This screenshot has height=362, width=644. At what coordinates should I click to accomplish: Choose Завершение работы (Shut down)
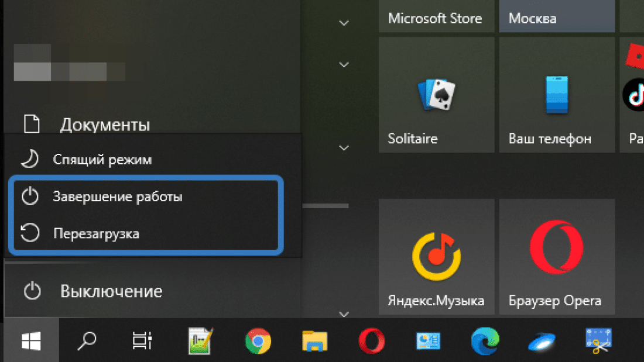117,197
